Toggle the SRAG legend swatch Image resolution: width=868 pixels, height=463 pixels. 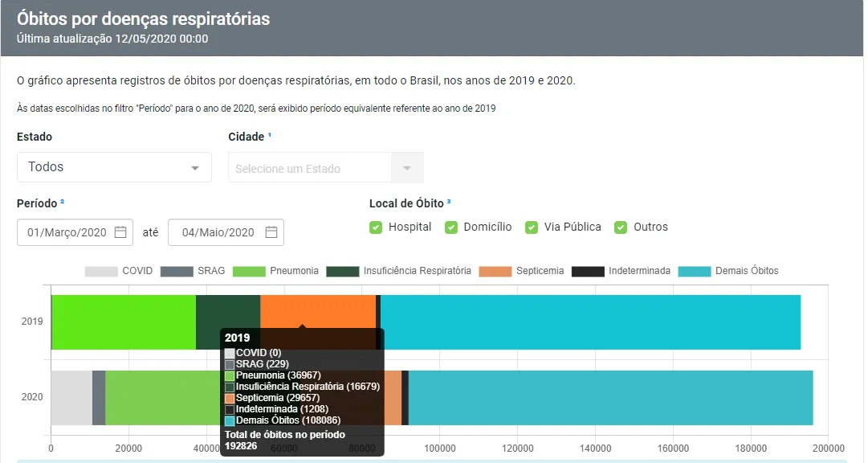177,271
